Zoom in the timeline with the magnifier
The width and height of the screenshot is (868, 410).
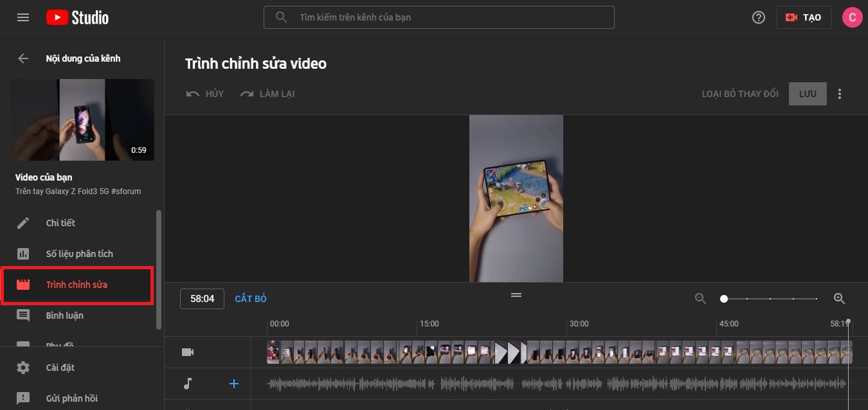(839, 299)
